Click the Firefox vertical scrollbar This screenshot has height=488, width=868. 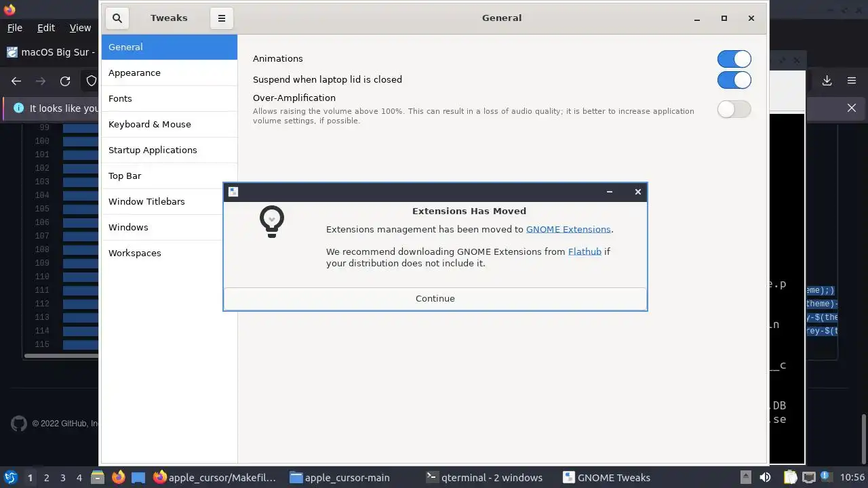pos(863,440)
